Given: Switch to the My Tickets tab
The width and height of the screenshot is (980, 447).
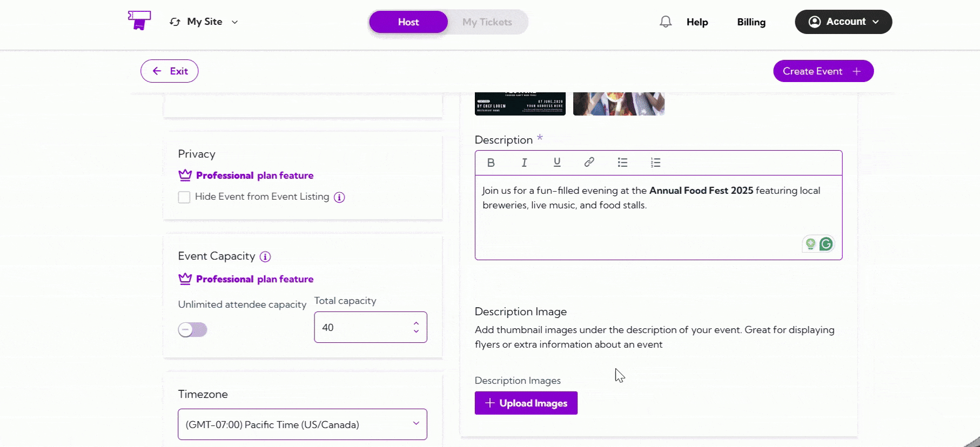Looking at the screenshot, I should tap(487, 22).
